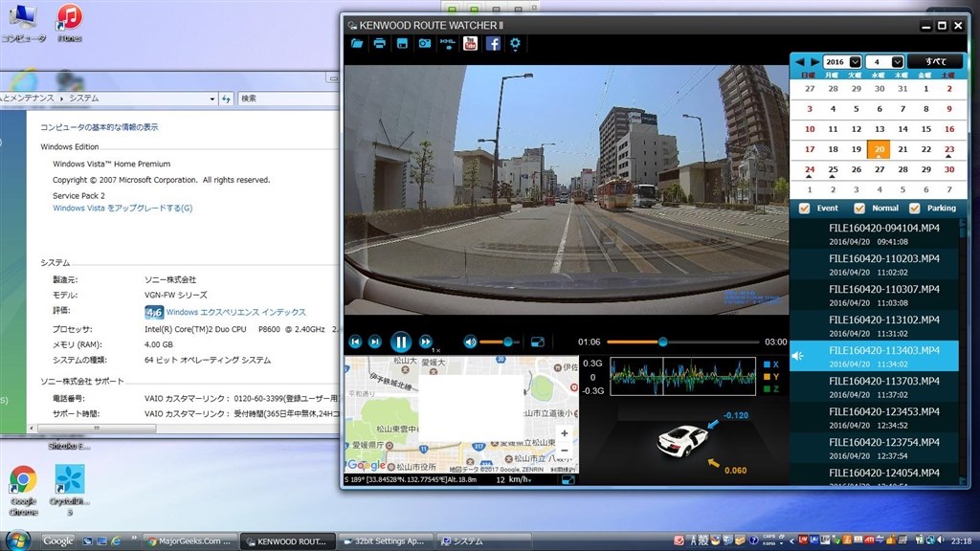Click the Windows Vista upgrade link
This screenshot has height=551, width=980.
(x=122, y=208)
